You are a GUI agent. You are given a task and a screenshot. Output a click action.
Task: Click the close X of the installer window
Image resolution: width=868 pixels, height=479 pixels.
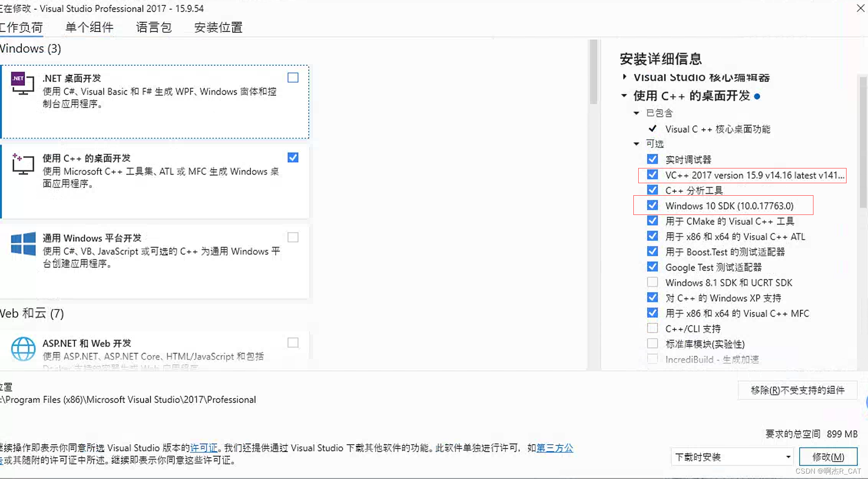tap(860, 8)
